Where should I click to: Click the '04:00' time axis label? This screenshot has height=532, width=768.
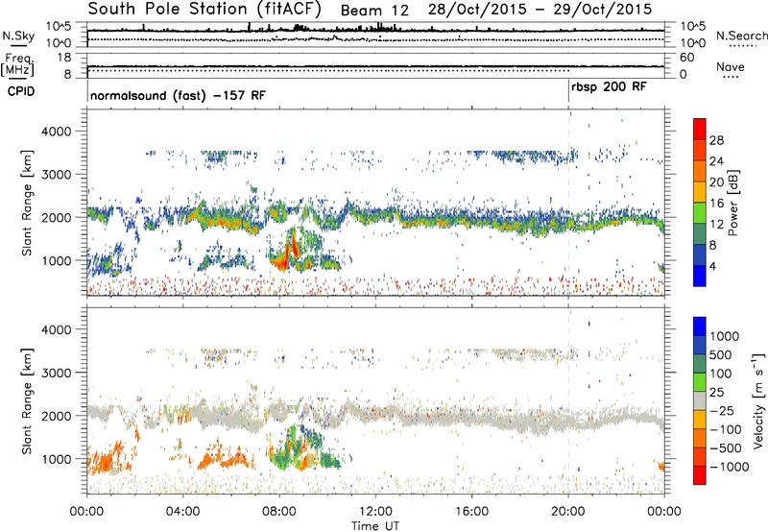(182, 511)
